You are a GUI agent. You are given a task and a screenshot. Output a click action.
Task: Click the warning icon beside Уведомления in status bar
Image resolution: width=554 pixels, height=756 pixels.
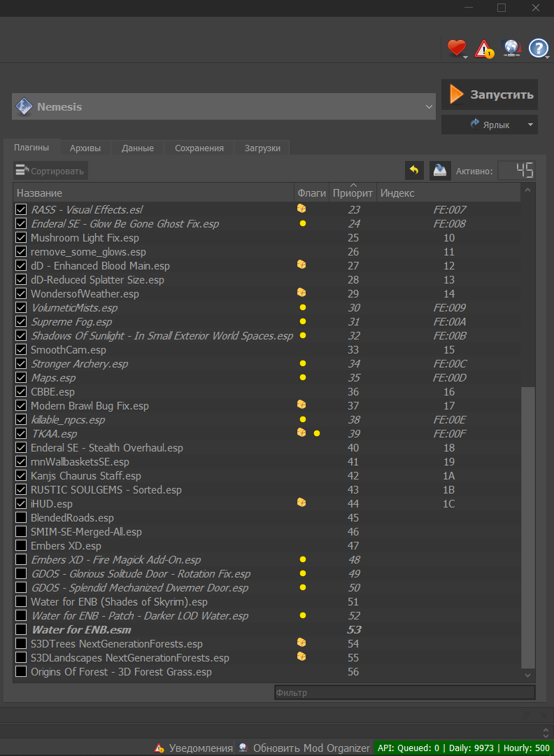click(159, 748)
